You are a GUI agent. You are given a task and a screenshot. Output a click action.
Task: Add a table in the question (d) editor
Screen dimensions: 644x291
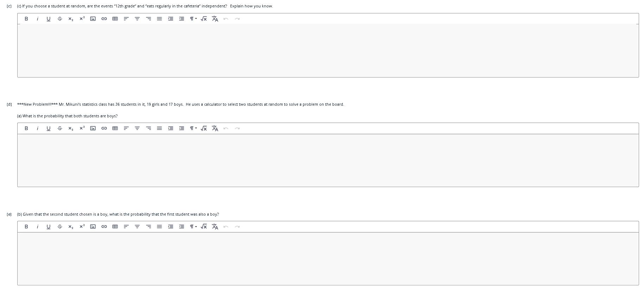(115, 128)
